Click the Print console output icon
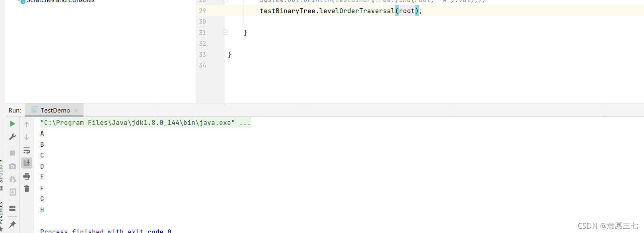The image size is (644, 233). click(27, 176)
